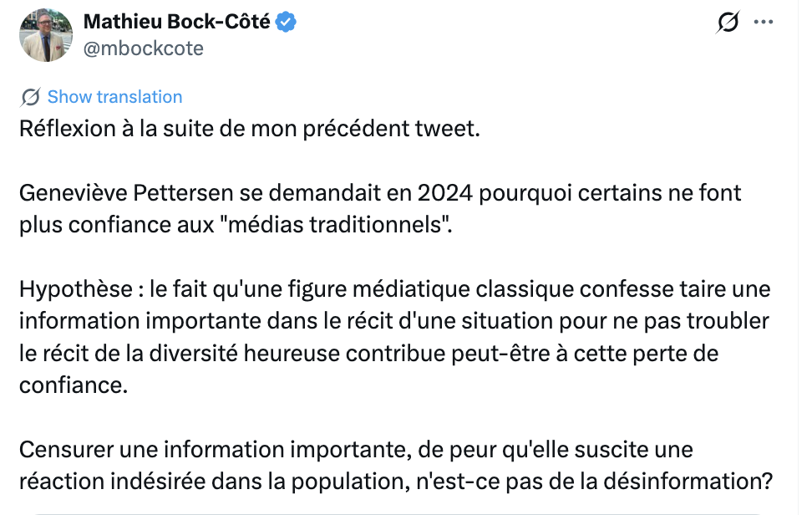Open the Grok explain-post icon at top right
The width and height of the screenshot is (812, 515).
point(728,23)
